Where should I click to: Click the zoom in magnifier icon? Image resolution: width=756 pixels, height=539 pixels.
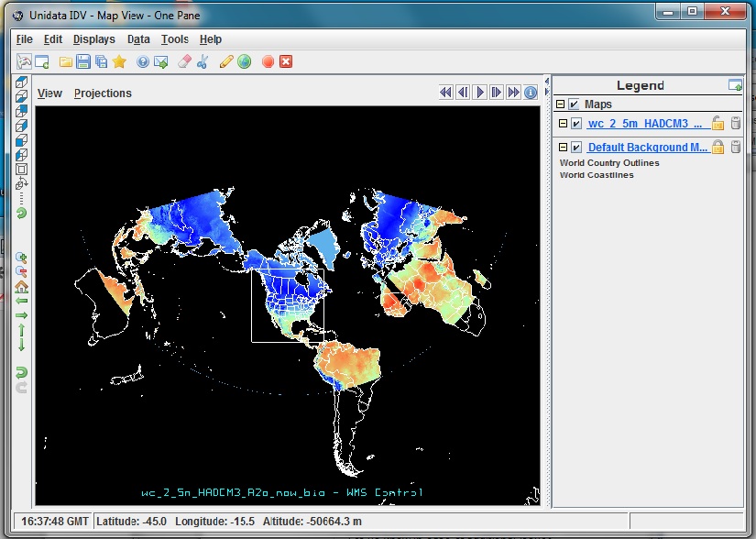click(x=22, y=258)
